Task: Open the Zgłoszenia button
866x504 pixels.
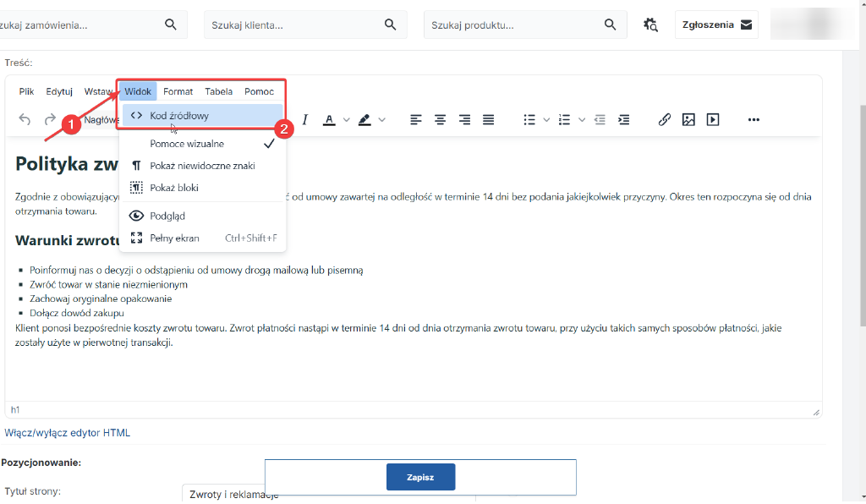Action: (x=716, y=25)
